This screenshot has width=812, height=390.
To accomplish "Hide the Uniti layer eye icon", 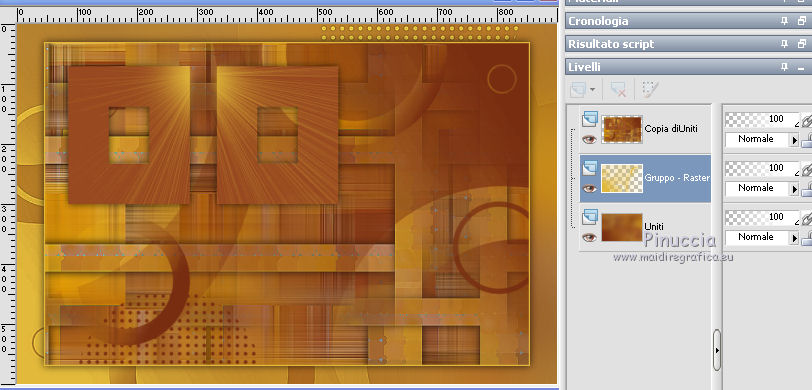I will click(x=589, y=237).
